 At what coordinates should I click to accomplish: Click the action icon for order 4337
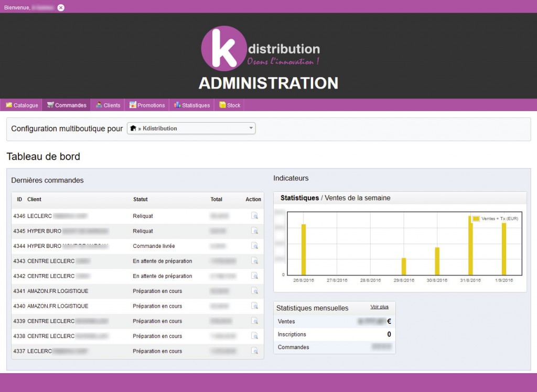(254, 351)
